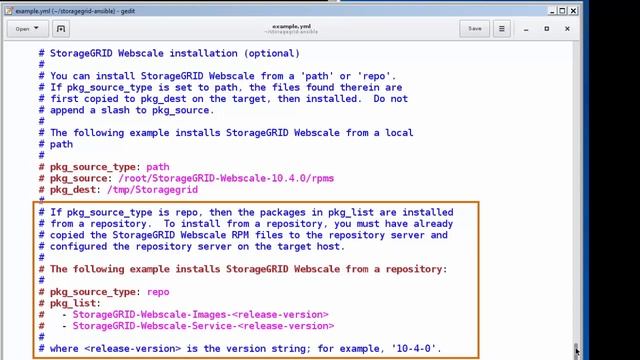Image resolution: width=640 pixels, height=360 pixels.
Task: Click the 'pkg_source_type: repo' line
Action: 104,292
